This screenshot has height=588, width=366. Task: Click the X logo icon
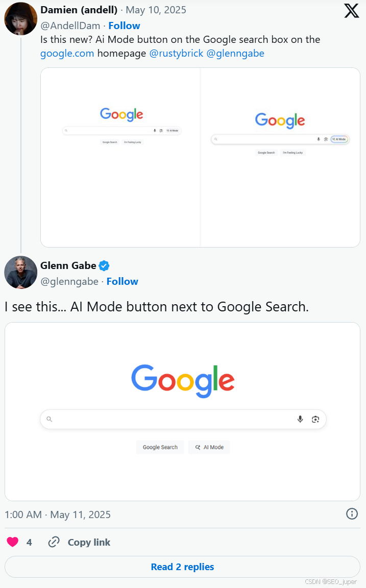(x=351, y=10)
